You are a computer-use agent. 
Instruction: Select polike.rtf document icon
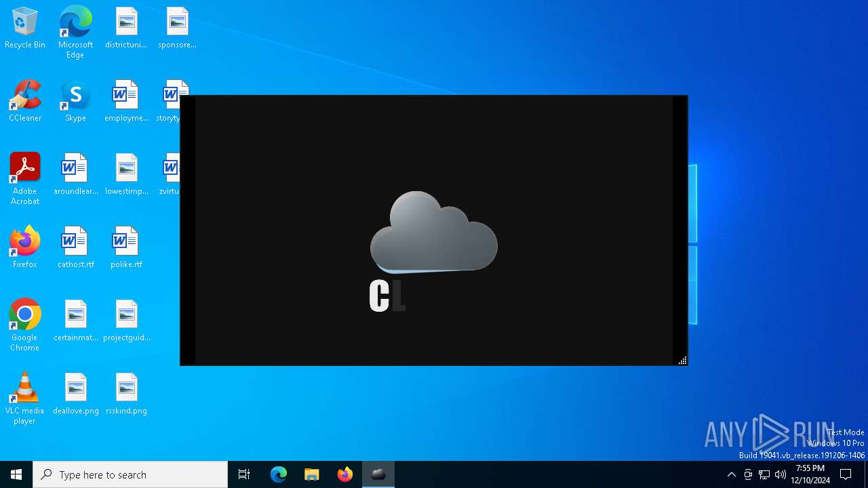click(x=126, y=248)
